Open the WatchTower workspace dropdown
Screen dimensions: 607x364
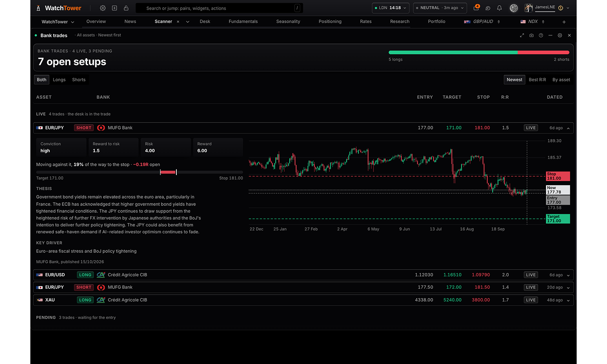(x=58, y=22)
